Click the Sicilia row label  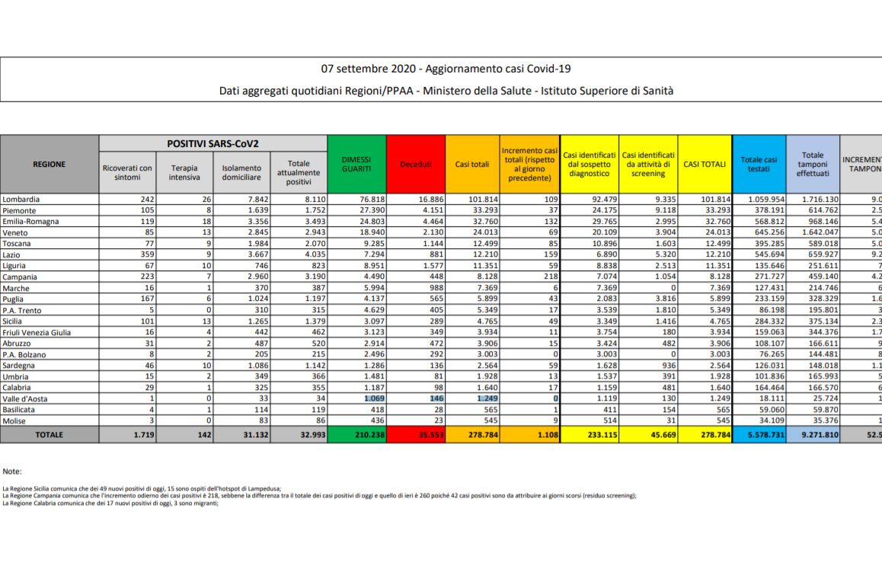[14, 321]
